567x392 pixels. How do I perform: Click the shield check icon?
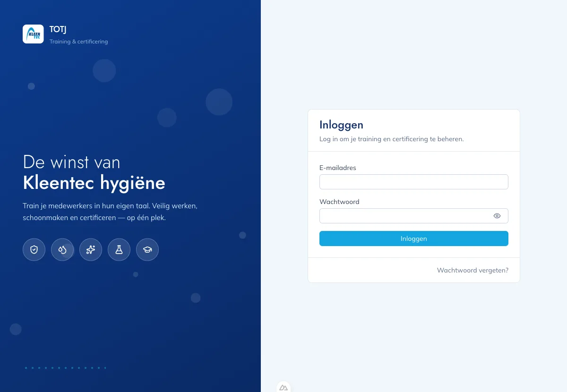34,249
